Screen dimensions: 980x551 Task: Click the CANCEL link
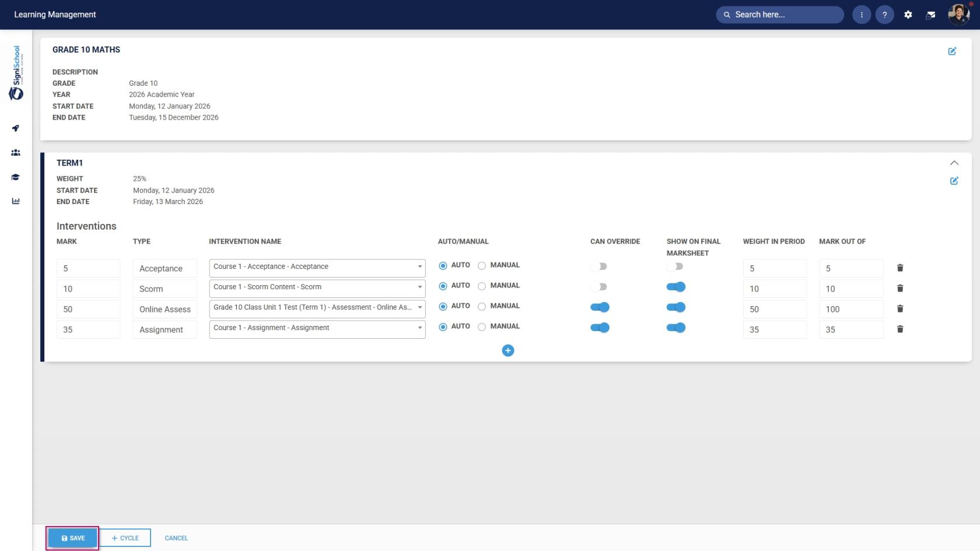(x=176, y=538)
